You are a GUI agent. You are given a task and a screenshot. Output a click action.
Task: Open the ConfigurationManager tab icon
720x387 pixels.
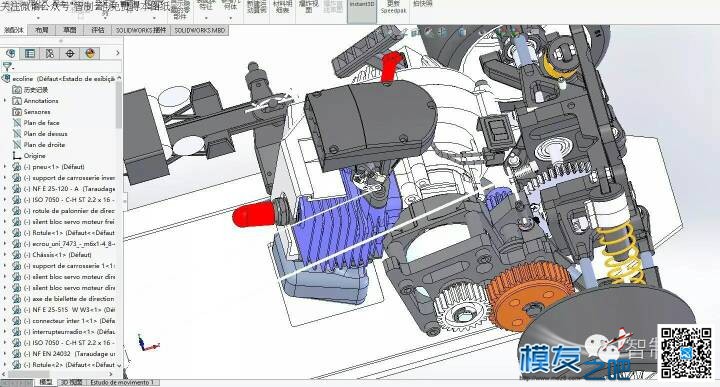tap(50, 53)
